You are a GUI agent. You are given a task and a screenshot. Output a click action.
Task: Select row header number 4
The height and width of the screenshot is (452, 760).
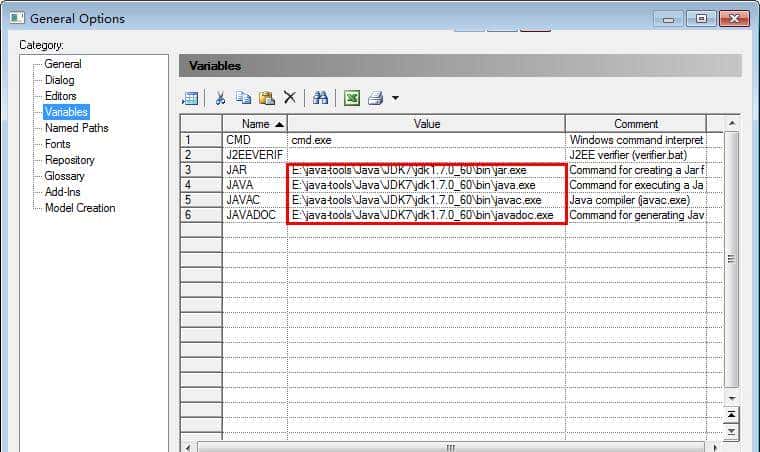[201, 185]
